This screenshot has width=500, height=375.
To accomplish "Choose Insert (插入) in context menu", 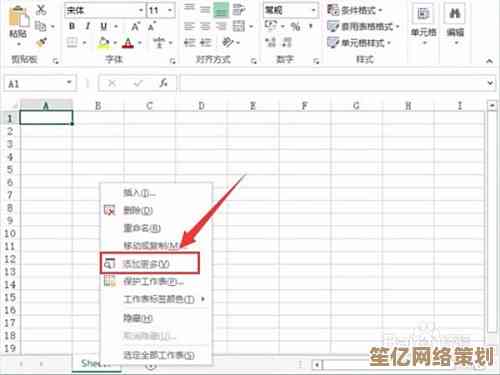I will pos(156,193).
